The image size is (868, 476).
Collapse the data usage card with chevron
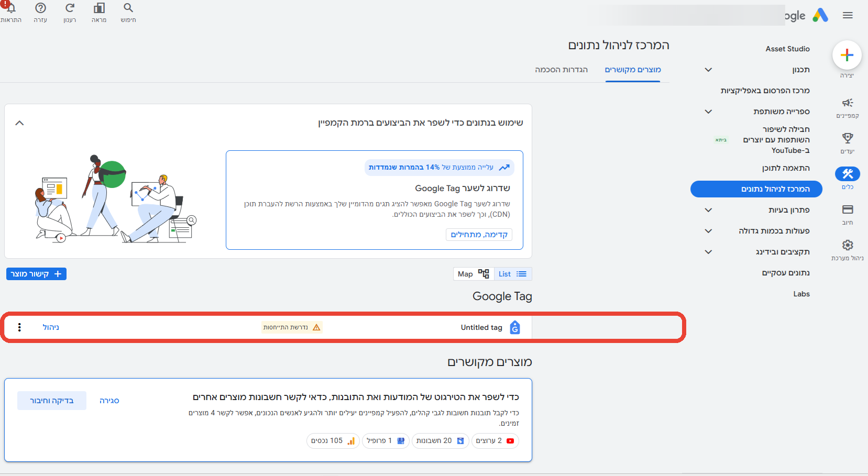coord(19,123)
